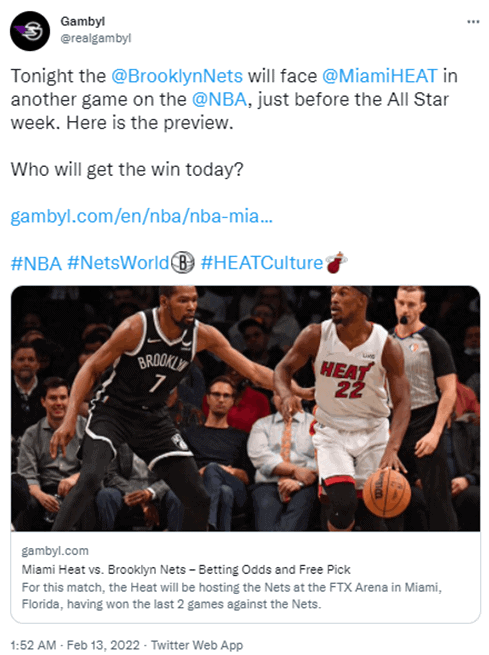Screen dimensions: 489x655
Task: Open the #NBA hashtag
Action: (x=36, y=263)
